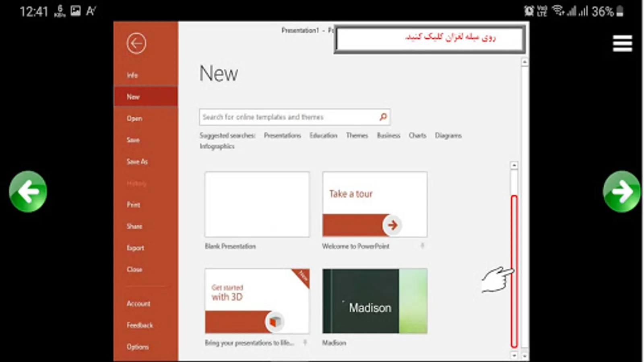The height and width of the screenshot is (362, 644).
Task: Tap the Wi-Fi icon in status bar
Action: click(x=558, y=10)
